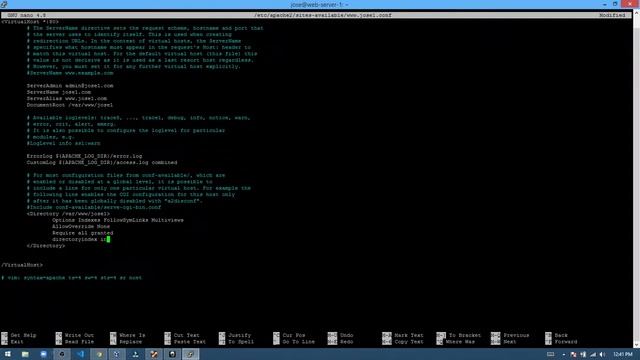Click the Require all granted line
Image resolution: width=640 pixels, height=360 pixels.
coord(82,233)
